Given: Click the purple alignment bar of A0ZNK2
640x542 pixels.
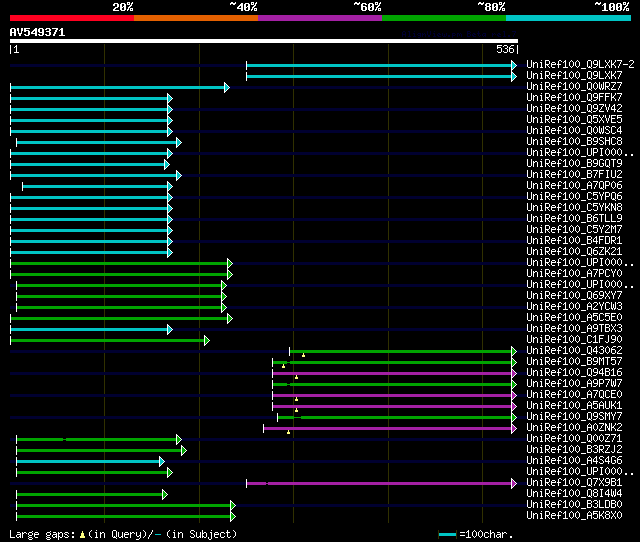Looking at the screenshot, I should click(x=390, y=429).
